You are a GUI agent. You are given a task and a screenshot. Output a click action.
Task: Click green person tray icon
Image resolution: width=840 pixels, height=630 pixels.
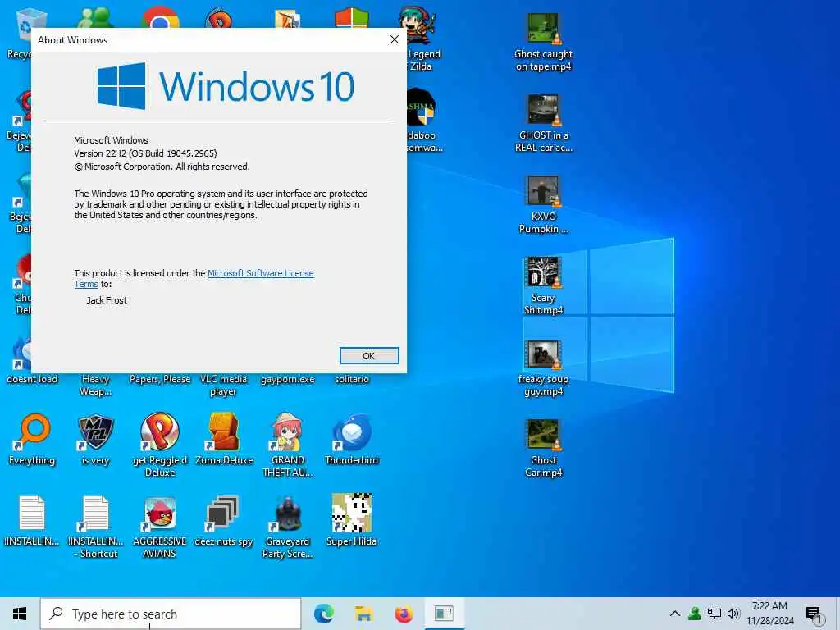695,614
